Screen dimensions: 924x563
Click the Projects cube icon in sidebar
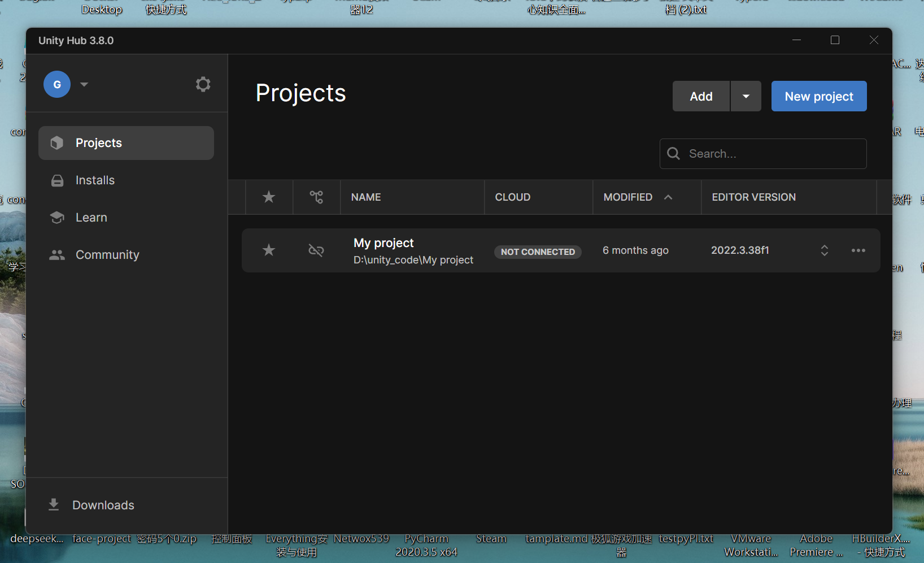coord(57,143)
